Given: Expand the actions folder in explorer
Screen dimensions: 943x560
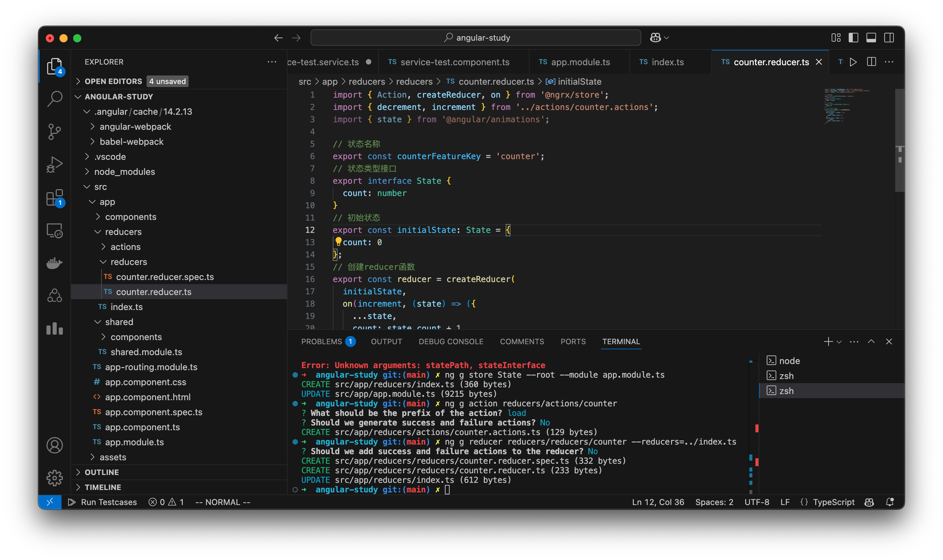Looking at the screenshot, I should point(125,247).
